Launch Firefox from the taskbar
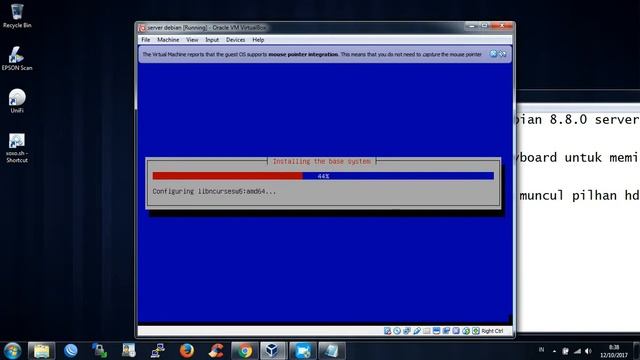Image resolution: width=640 pixels, height=360 pixels. 187,351
